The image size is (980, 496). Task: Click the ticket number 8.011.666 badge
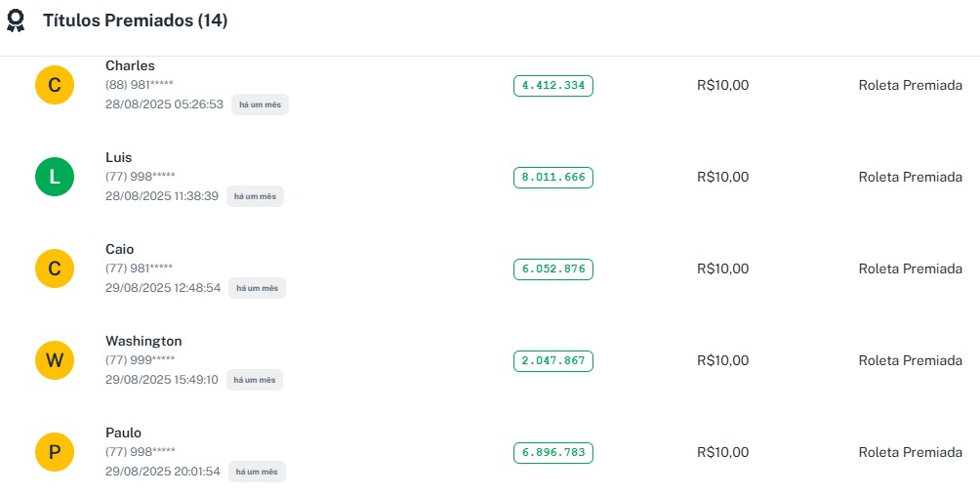point(552,178)
